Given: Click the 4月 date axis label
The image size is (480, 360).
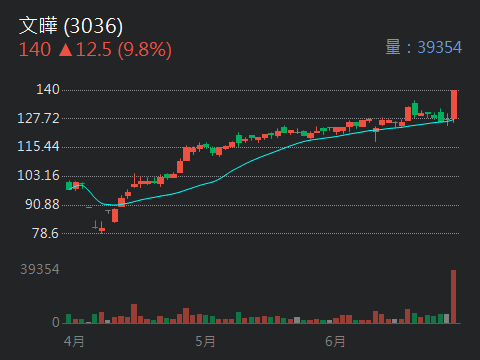Looking at the screenshot, I should tap(74, 342).
